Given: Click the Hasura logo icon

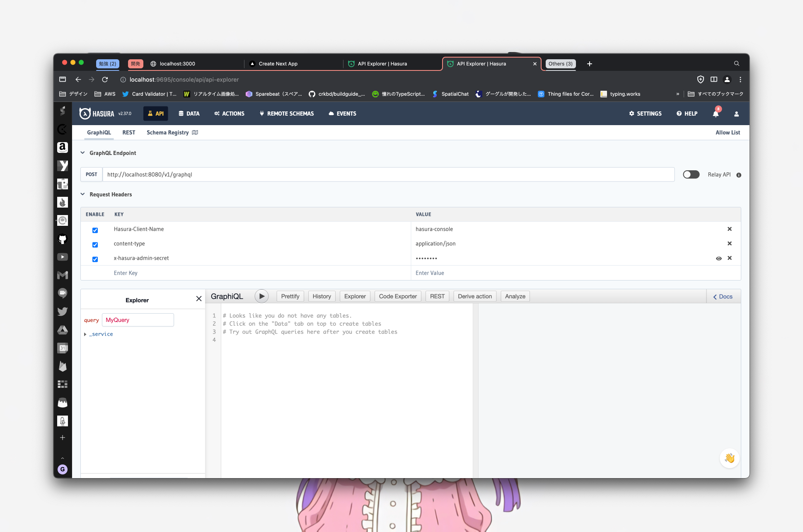Looking at the screenshot, I should [85, 114].
